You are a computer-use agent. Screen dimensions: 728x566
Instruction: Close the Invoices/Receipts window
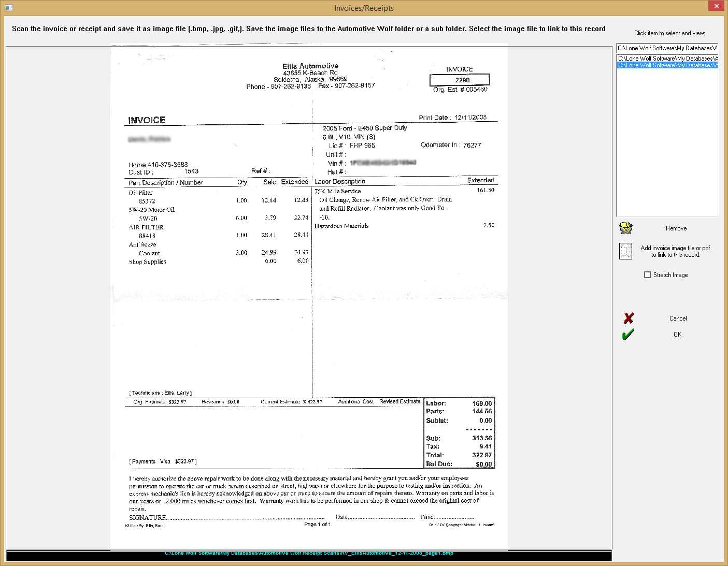pyautogui.click(x=716, y=6)
